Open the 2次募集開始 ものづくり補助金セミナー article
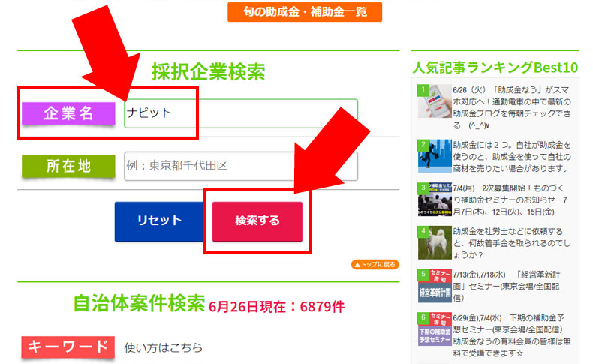 (x=513, y=200)
